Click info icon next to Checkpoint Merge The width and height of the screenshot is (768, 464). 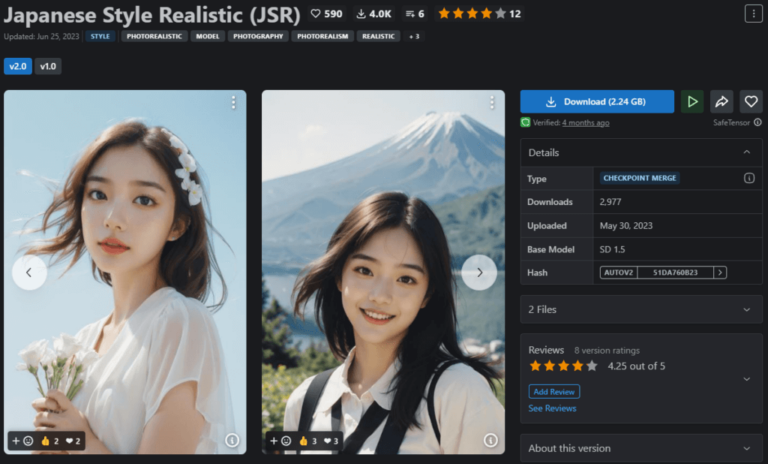749,178
